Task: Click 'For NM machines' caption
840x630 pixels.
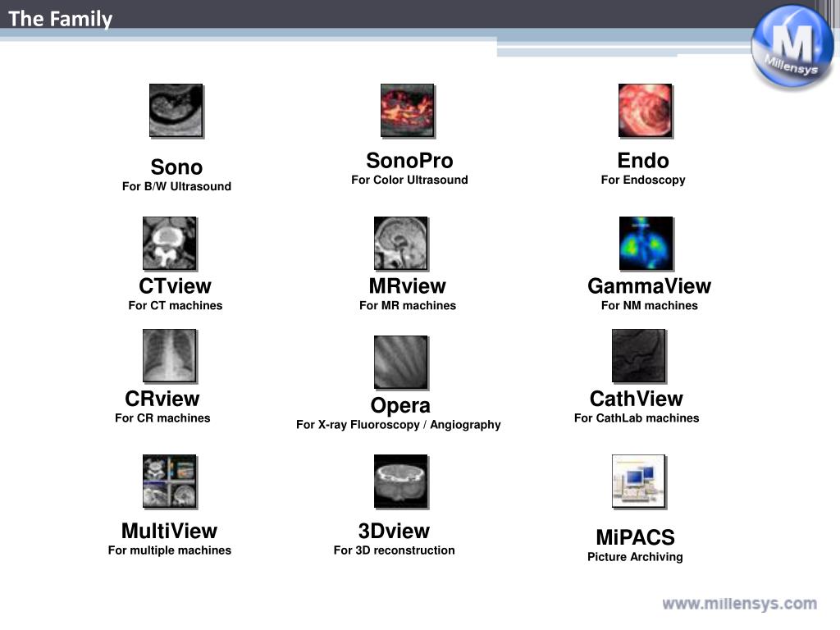Action: [650, 305]
